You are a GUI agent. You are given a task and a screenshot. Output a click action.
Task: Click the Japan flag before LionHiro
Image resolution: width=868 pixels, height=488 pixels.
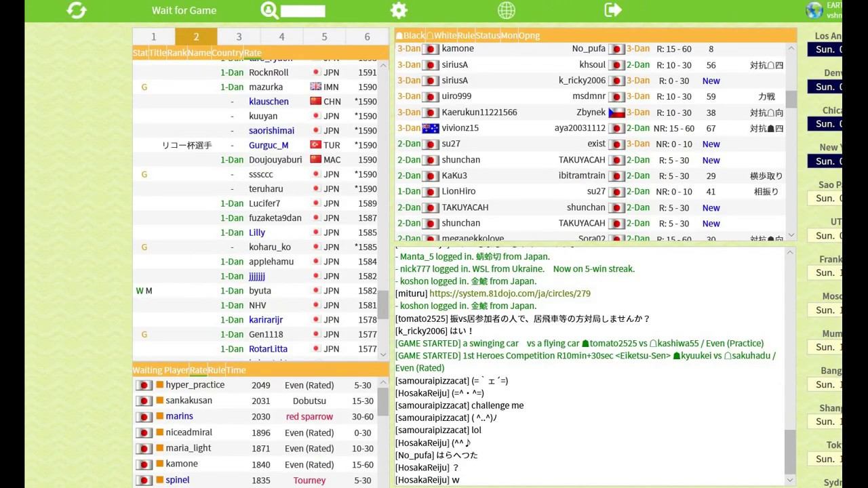[431, 192]
